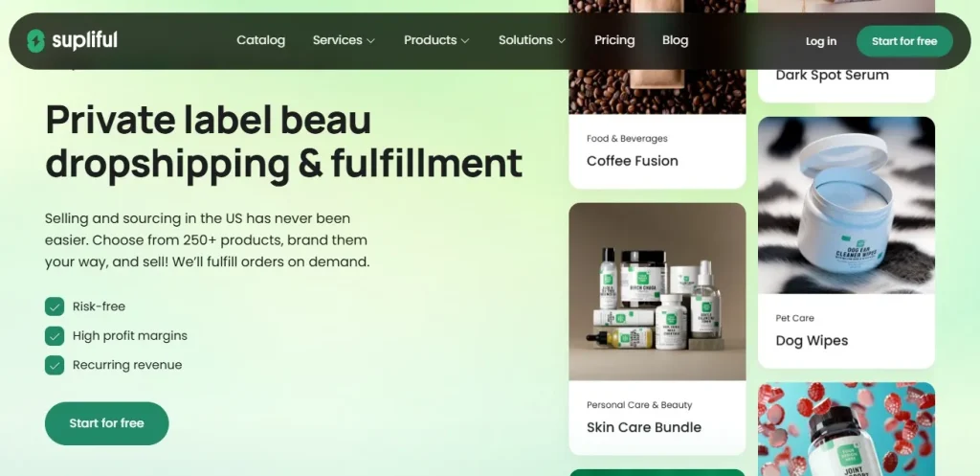This screenshot has width=980, height=476.
Task: Open the Skin Care Bundle product image
Action: point(657,291)
